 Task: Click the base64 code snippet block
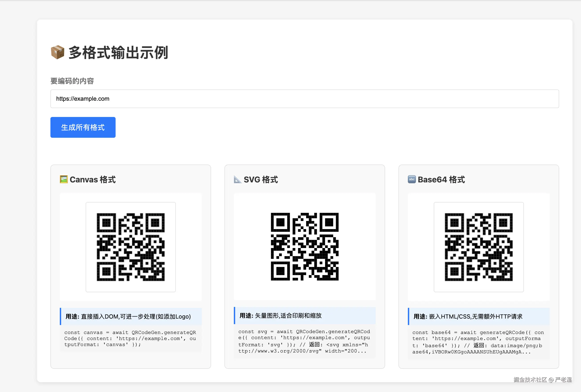point(478,342)
